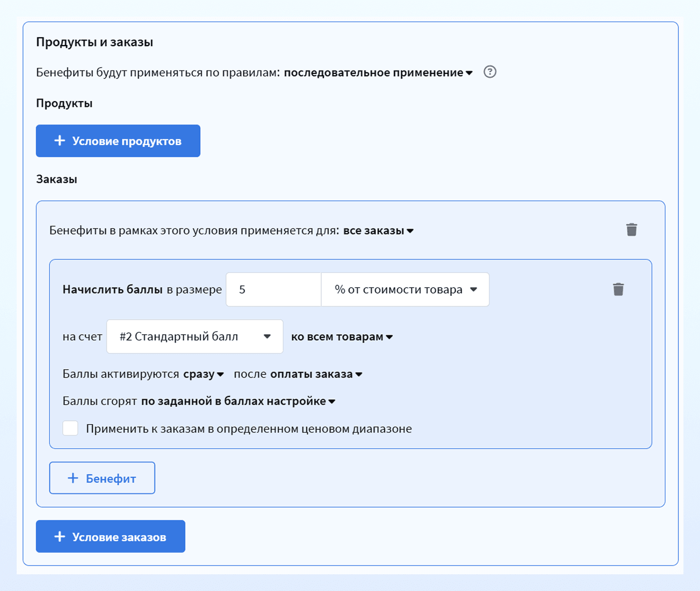700x591 pixels.
Task: Click 'Бенефиты будут применяться по правилам:' text
Action: click(x=158, y=72)
